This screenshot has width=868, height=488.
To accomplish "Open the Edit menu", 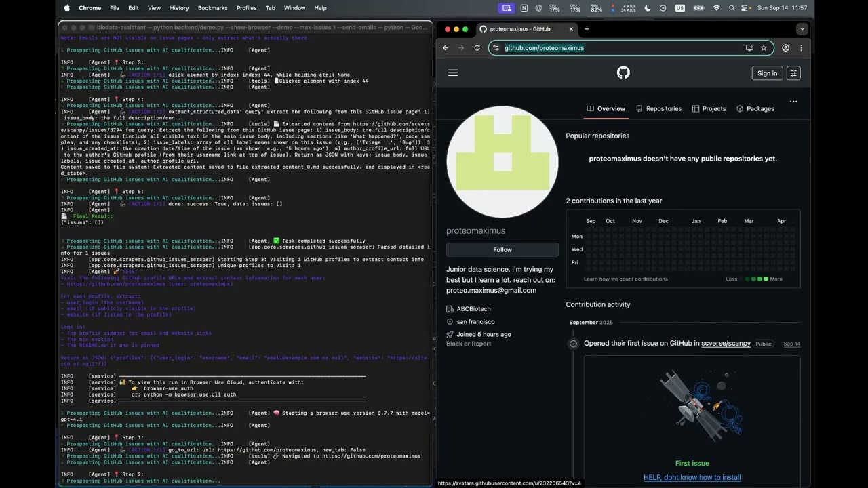I will pos(134,8).
